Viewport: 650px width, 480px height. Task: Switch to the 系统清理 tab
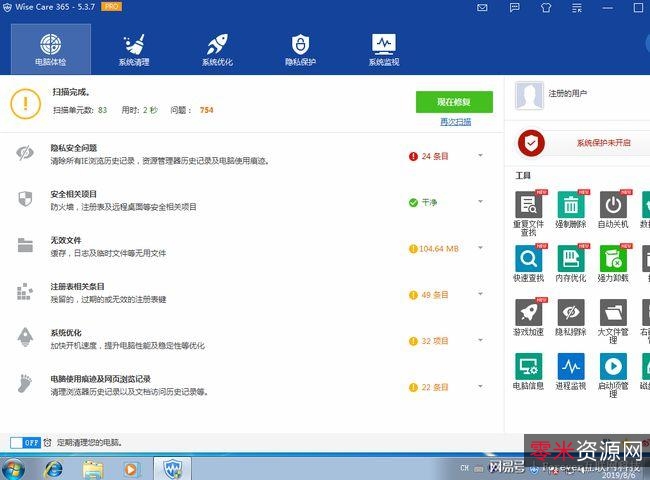[134, 49]
